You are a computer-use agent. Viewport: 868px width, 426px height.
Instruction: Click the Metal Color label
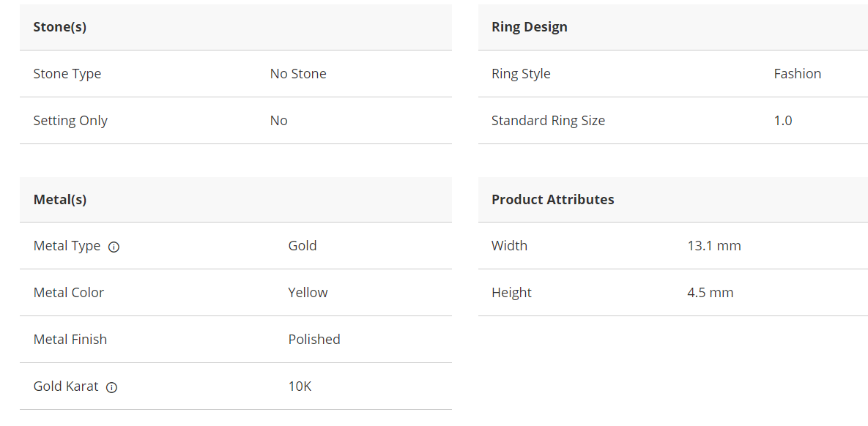point(69,293)
